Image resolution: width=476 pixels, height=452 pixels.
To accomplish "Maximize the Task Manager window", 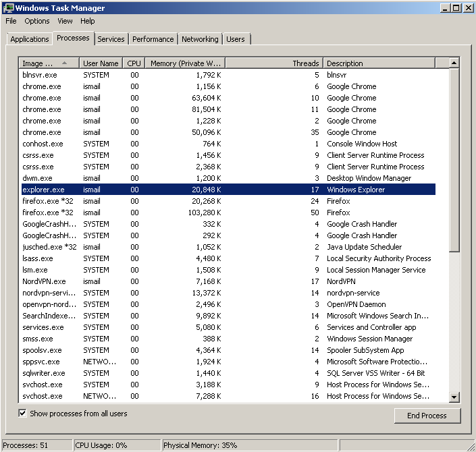I will (456, 8).
